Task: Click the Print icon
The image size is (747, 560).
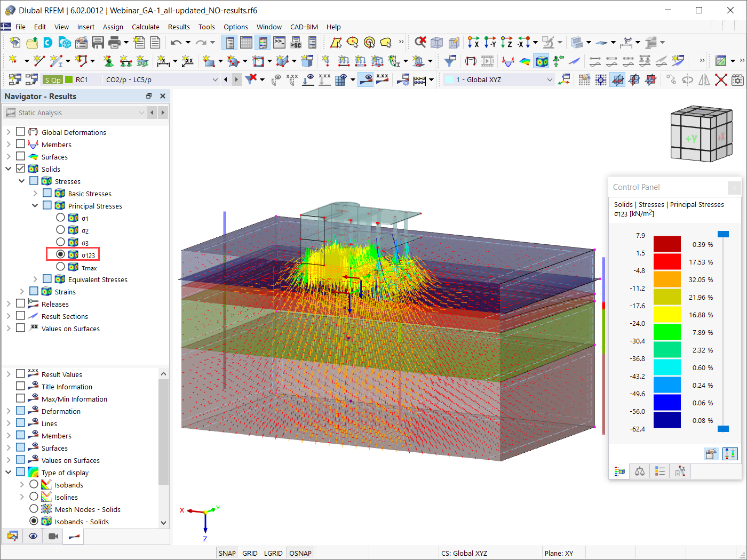Action: (x=114, y=43)
